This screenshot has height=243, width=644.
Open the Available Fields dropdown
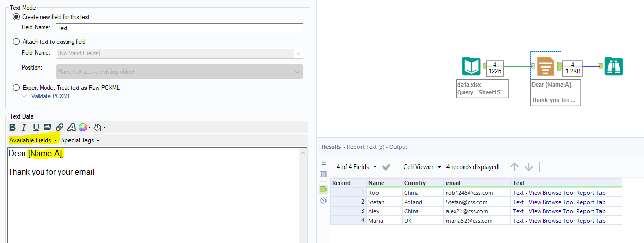(x=33, y=140)
